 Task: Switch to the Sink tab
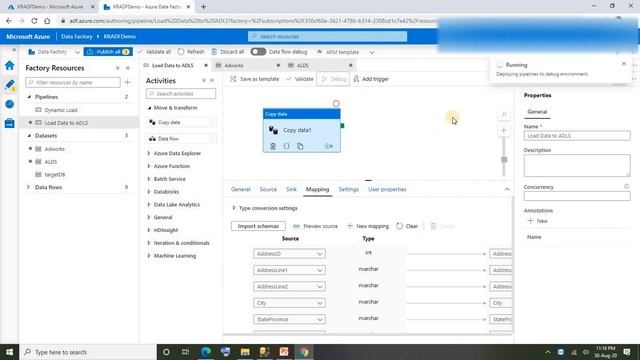tap(291, 189)
